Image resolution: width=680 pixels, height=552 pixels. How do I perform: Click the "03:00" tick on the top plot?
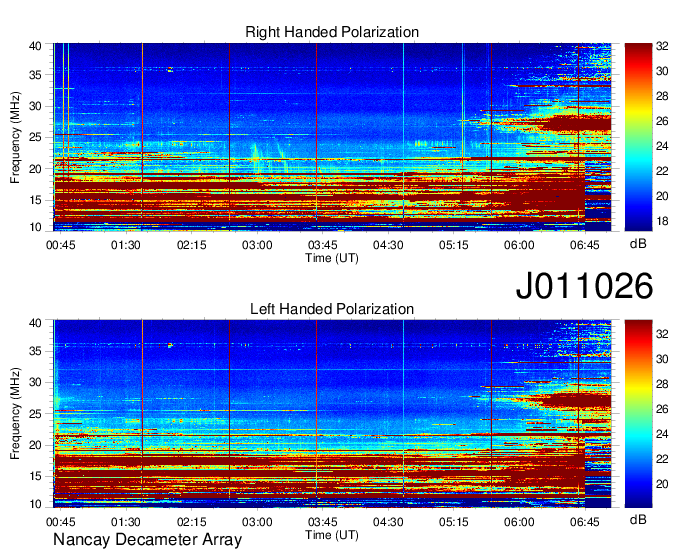[x=257, y=245]
